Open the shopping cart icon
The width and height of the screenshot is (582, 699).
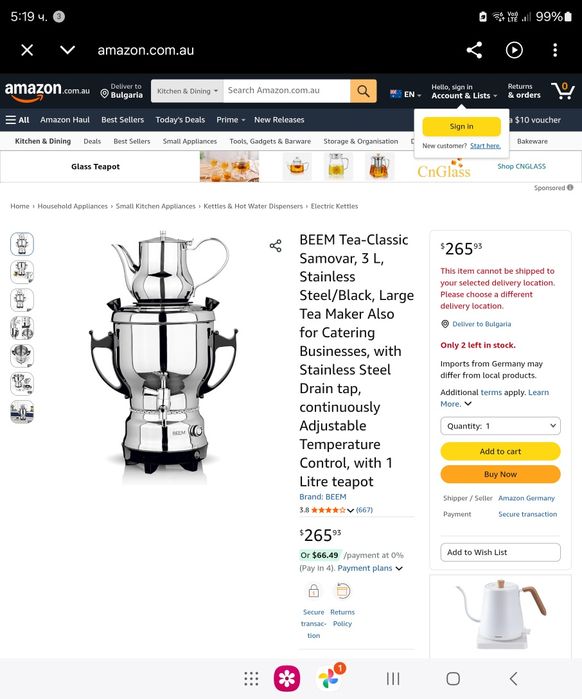coord(563,90)
